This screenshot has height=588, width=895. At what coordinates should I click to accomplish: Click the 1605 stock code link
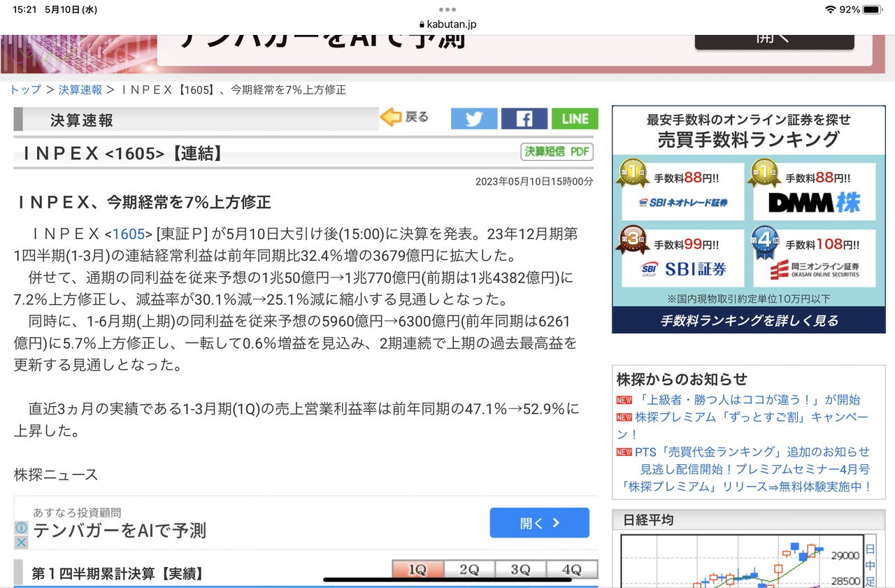(129, 234)
